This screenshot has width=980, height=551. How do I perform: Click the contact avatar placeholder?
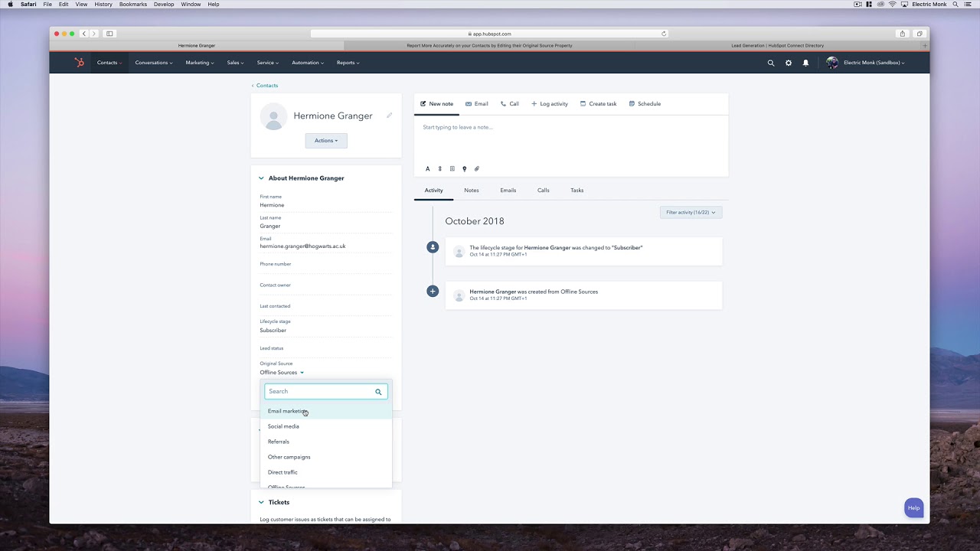pos(273,116)
